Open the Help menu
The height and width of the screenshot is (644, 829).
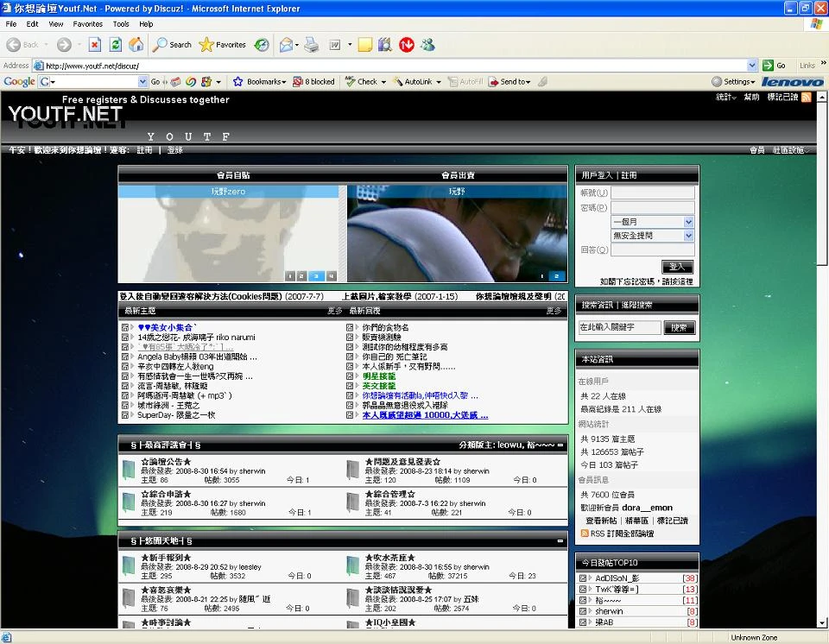146,24
